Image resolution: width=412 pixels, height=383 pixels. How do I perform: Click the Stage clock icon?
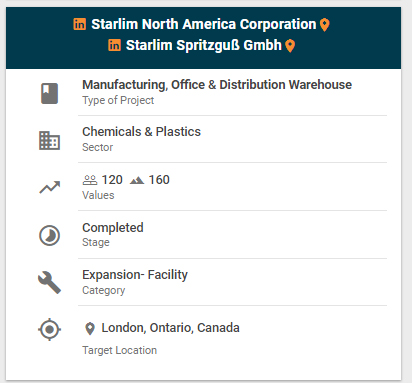point(49,236)
